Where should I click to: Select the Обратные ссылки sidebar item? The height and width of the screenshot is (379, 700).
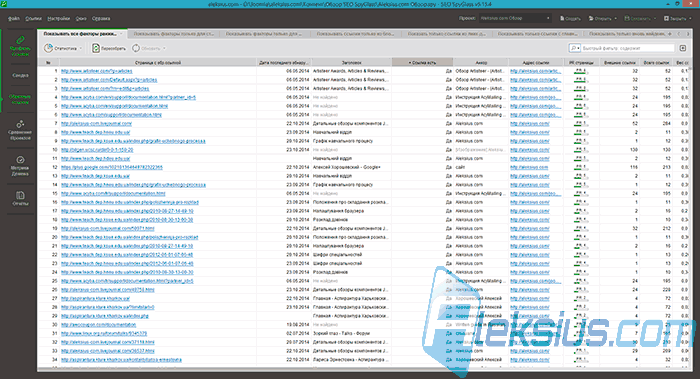(20, 99)
